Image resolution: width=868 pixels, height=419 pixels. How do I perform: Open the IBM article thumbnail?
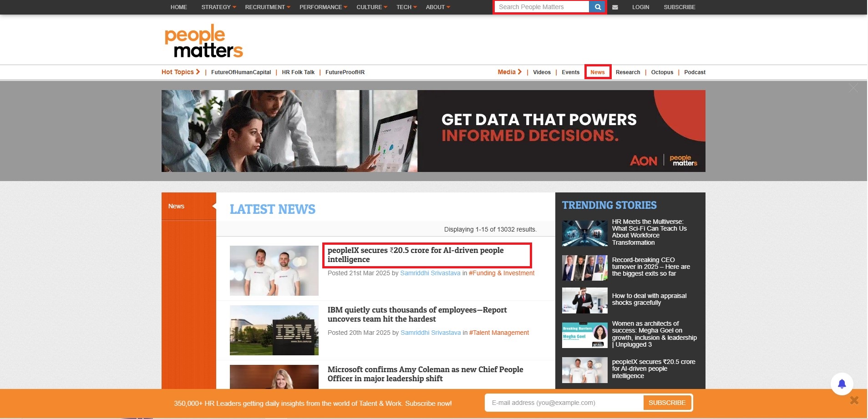pos(274,330)
